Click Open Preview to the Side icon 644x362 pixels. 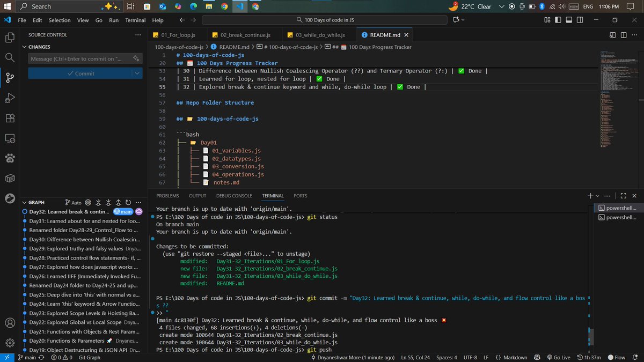(x=613, y=35)
